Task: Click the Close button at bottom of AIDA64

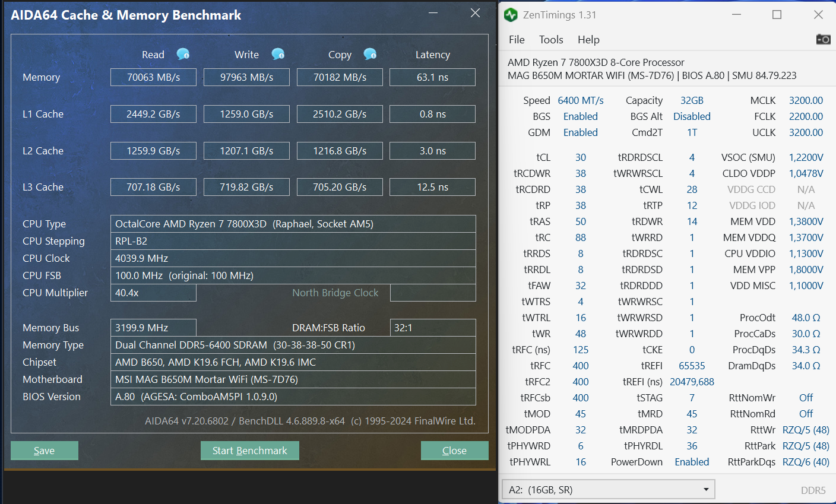Action: (x=455, y=451)
